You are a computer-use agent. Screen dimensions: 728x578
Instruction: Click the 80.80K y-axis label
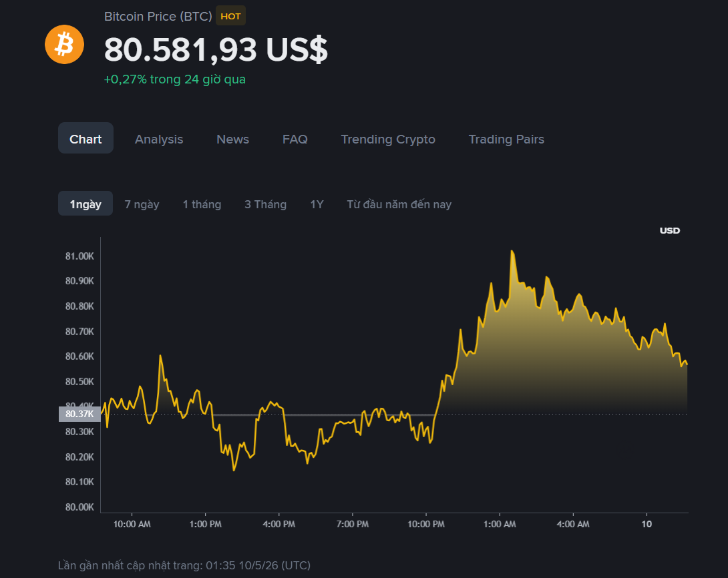click(x=80, y=306)
